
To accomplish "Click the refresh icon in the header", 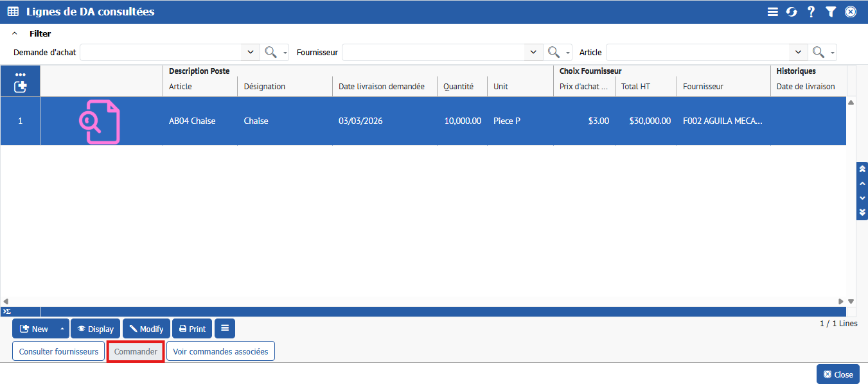I will (792, 12).
